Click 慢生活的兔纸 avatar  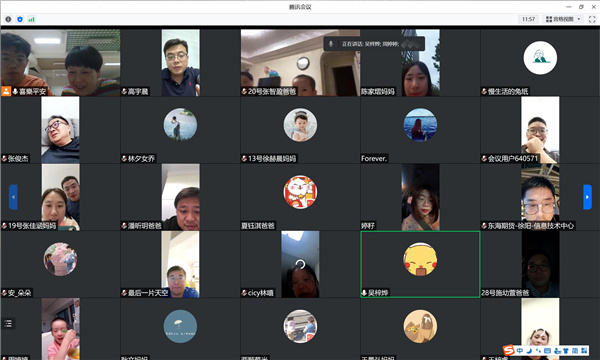point(540,58)
